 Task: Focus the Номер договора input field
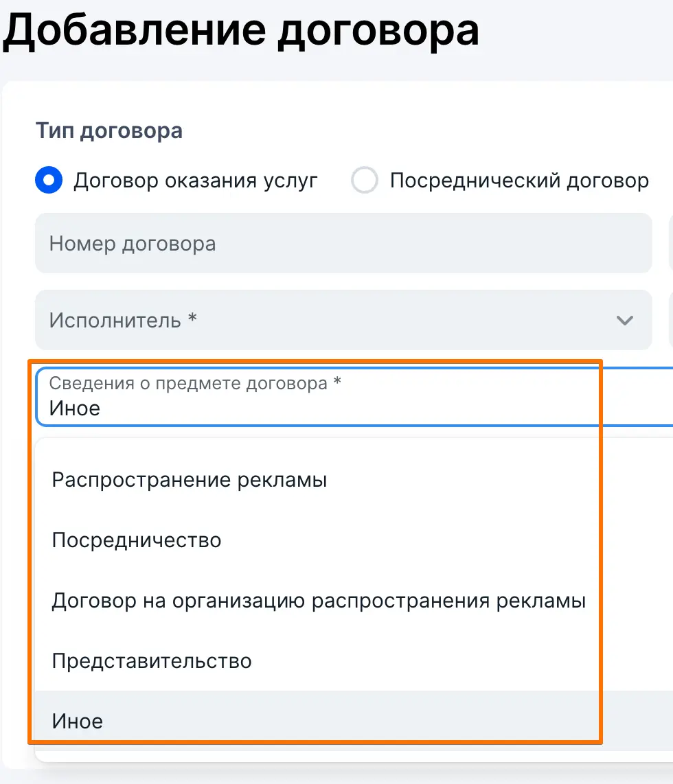[x=343, y=243]
